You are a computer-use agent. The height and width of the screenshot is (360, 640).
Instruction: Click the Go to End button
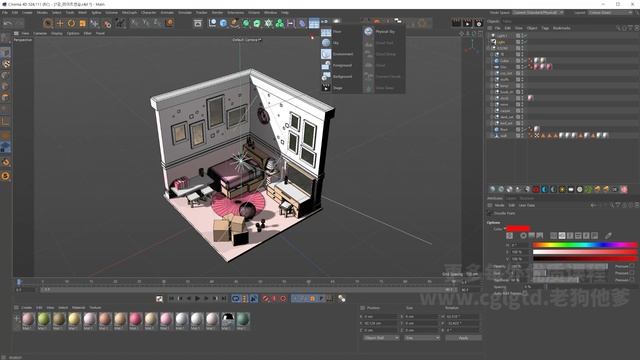pos(224,299)
